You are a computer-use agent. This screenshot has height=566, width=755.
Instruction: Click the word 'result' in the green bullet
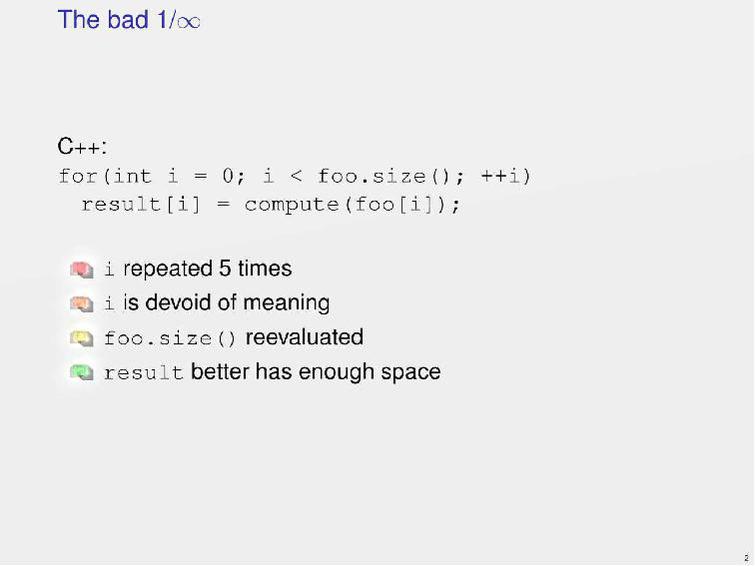pos(143,373)
